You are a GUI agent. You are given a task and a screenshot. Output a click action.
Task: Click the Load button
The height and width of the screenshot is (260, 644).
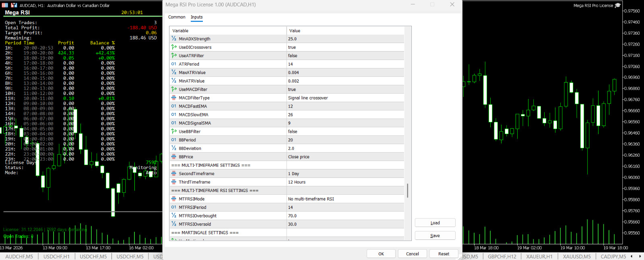[x=435, y=223]
